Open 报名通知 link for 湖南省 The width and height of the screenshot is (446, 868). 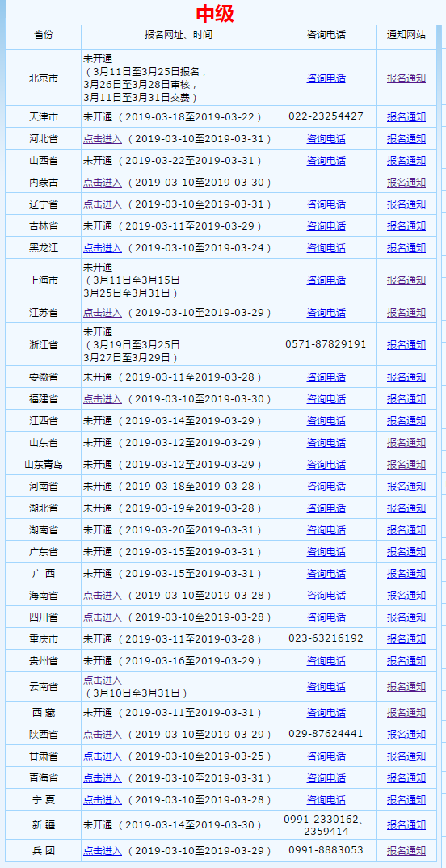[x=406, y=529]
